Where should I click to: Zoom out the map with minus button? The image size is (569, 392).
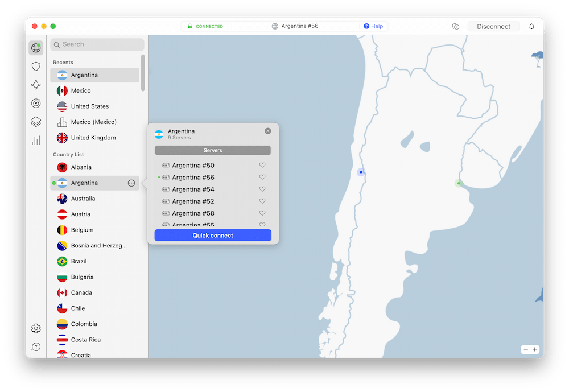point(526,349)
